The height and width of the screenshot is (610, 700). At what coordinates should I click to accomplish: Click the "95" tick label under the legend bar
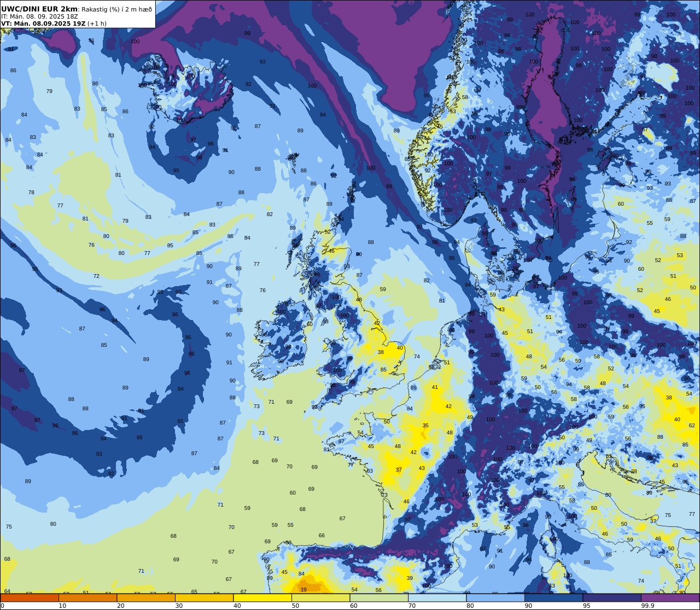point(586,606)
